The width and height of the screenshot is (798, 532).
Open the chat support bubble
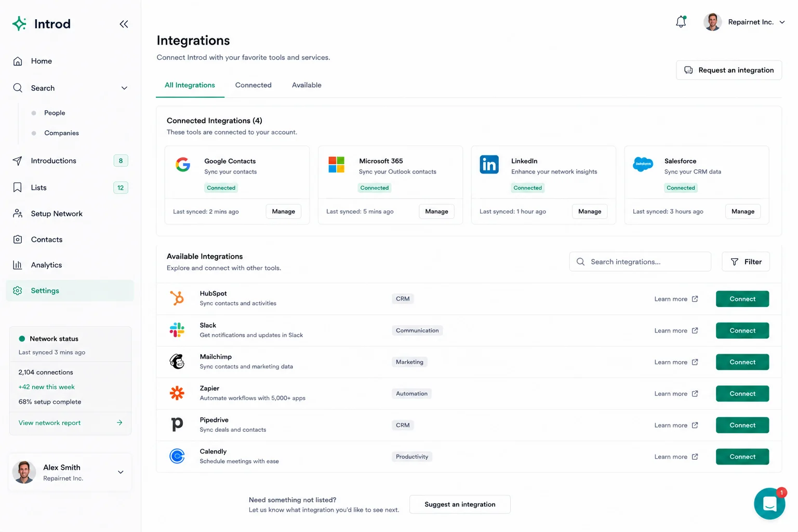[x=769, y=503]
